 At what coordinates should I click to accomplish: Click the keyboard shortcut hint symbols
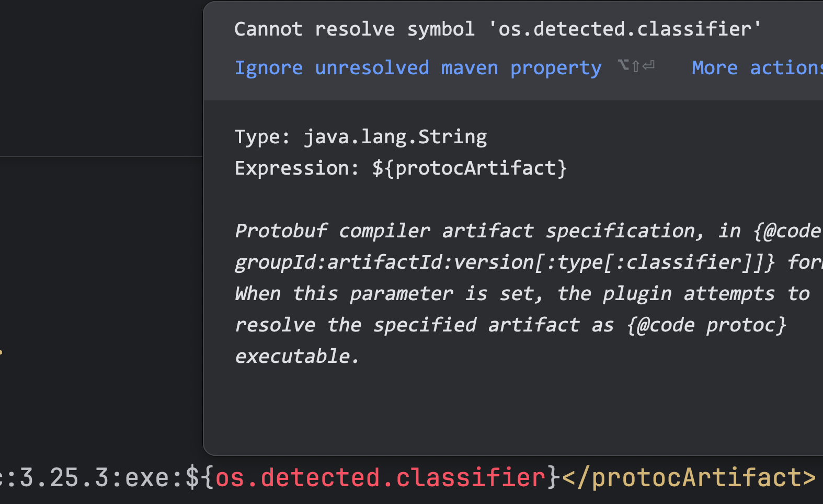(636, 66)
